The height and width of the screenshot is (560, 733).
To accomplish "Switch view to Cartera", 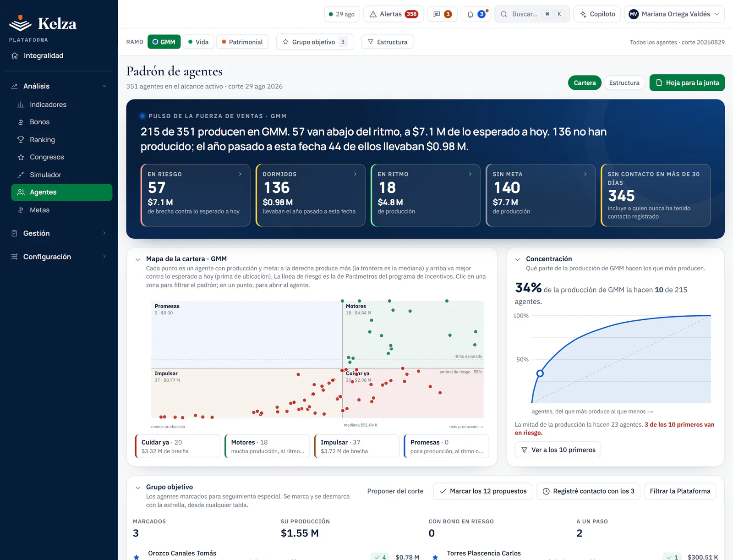I will pyautogui.click(x=585, y=83).
